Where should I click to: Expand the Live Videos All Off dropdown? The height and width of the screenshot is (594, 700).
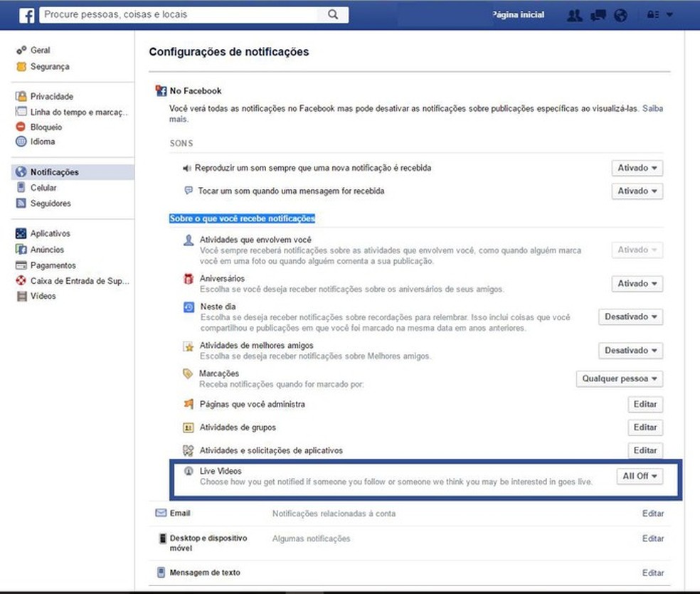click(x=638, y=476)
